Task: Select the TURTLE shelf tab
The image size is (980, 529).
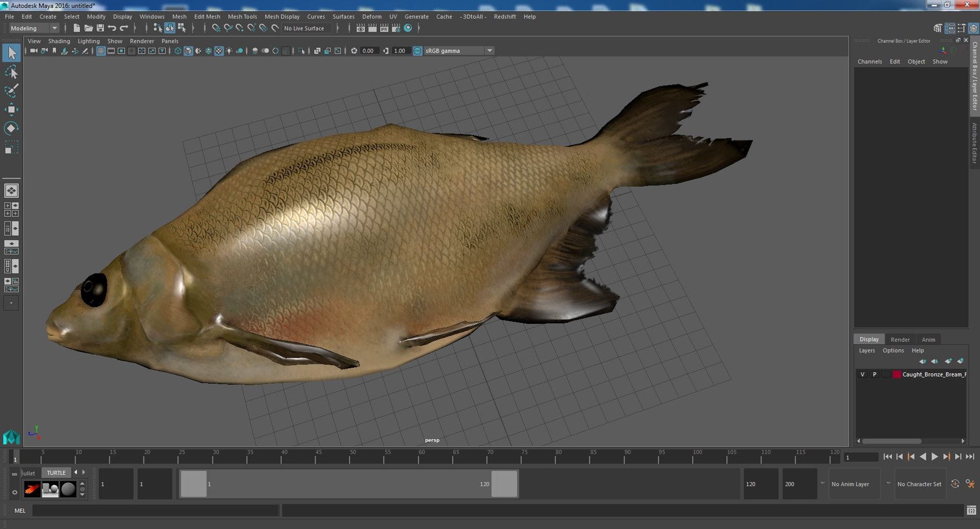Action: (56, 473)
